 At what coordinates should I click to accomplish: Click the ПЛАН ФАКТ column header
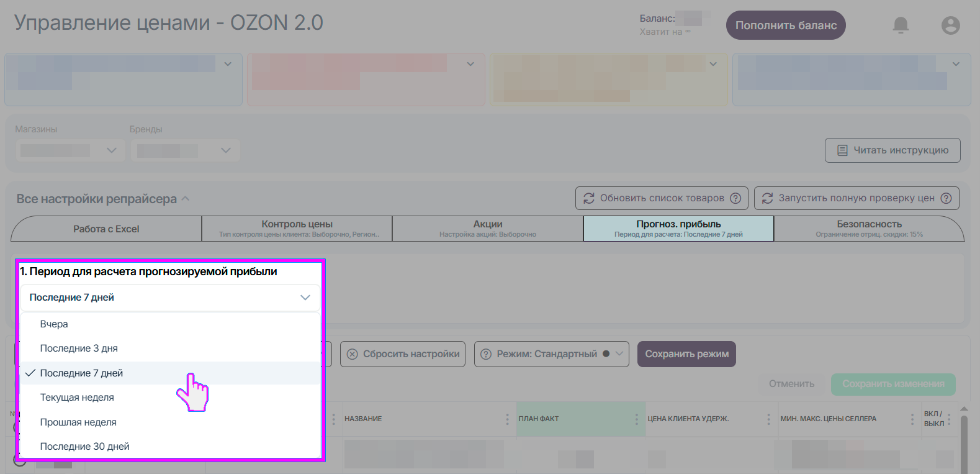[580, 419]
